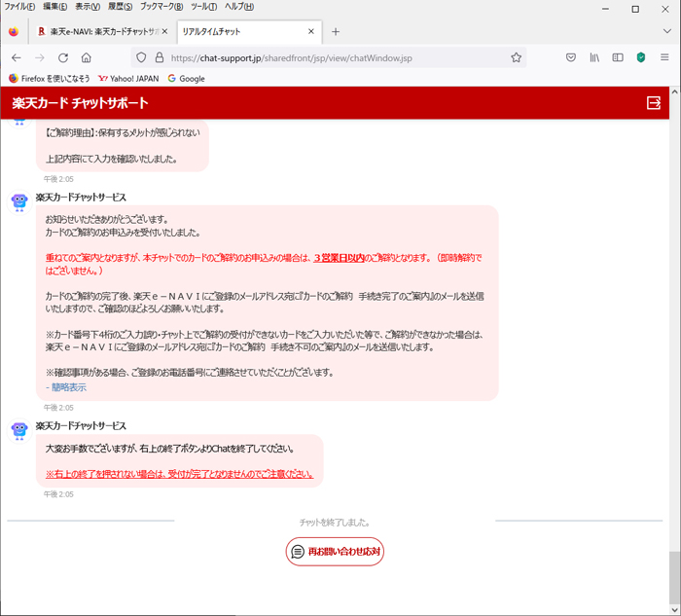
Task: Open the Pocket save icon
Action: pos(571,57)
